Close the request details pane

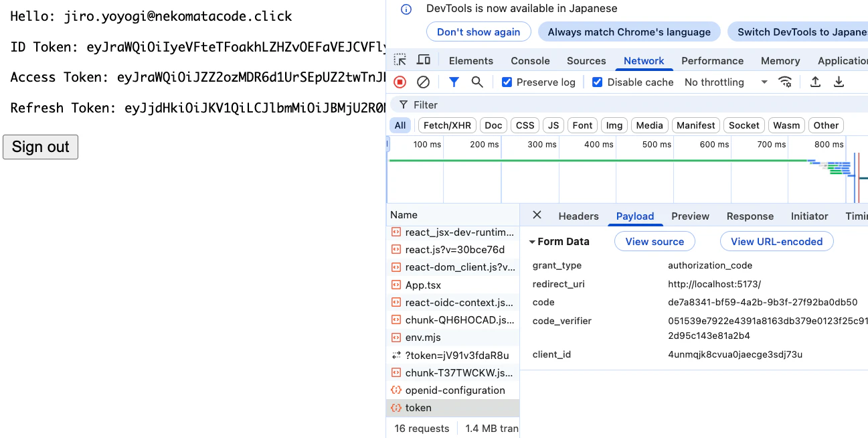coord(537,215)
